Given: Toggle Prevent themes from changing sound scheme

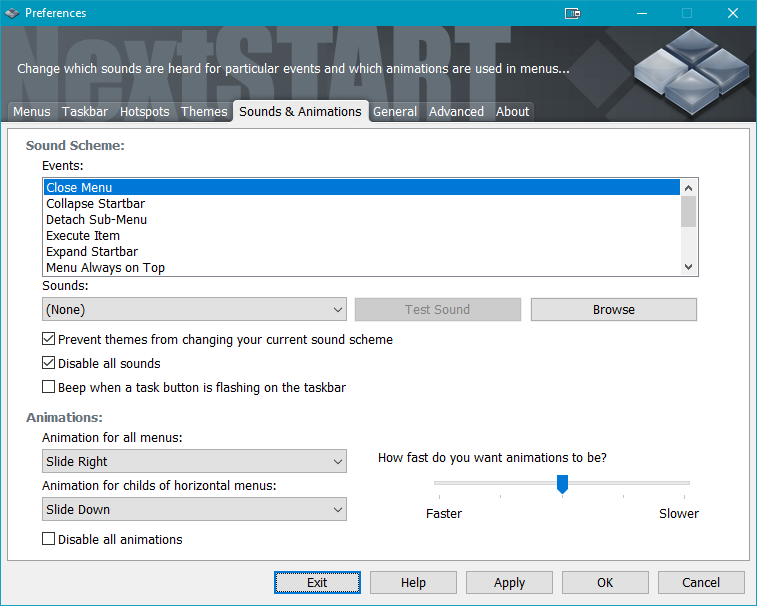Looking at the screenshot, I should coord(49,339).
